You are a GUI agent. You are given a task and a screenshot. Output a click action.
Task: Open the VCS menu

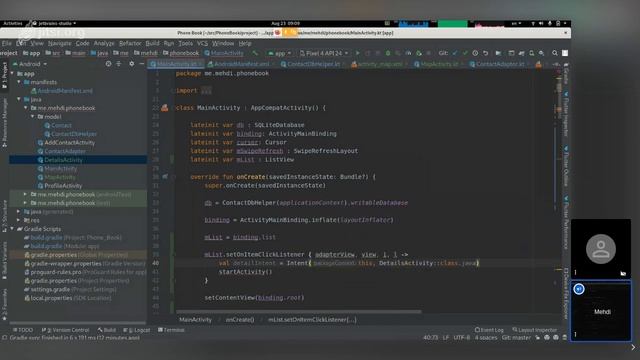(202, 43)
